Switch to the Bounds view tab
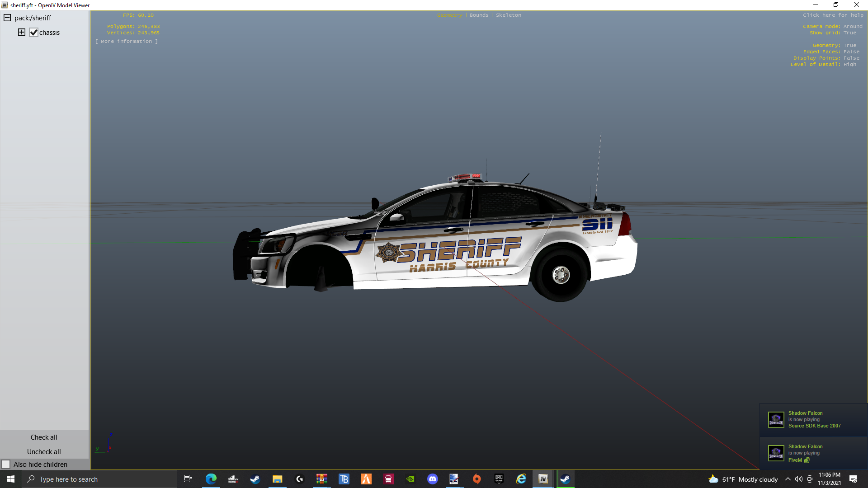This screenshot has height=488, width=868. click(479, 15)
